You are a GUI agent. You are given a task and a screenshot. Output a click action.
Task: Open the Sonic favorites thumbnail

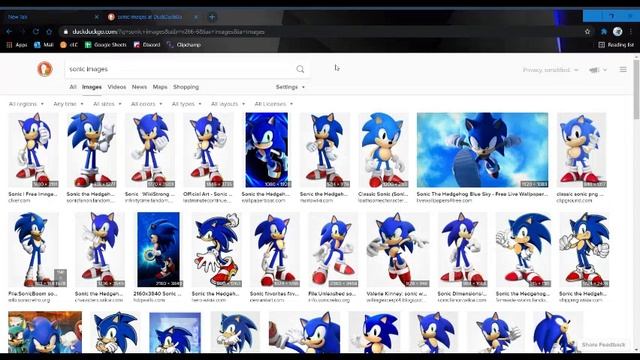click(275, 249)
